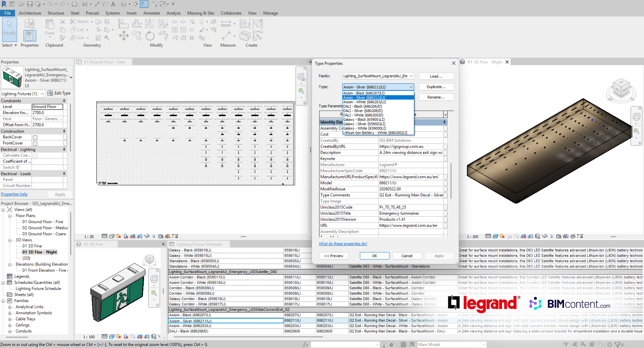This screenshot has width=644, height=348.
Task: Click the Open file icon in quick access toolbar
Action: pos(21,4)
